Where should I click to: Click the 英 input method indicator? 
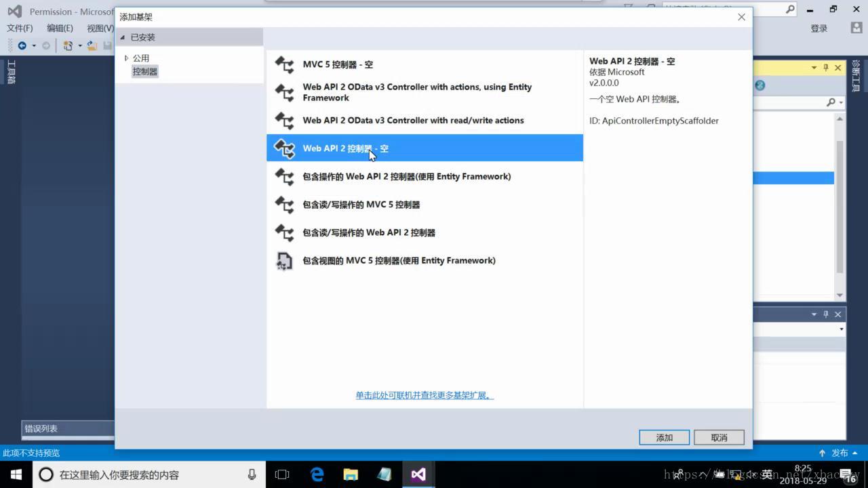coord(767,474)
